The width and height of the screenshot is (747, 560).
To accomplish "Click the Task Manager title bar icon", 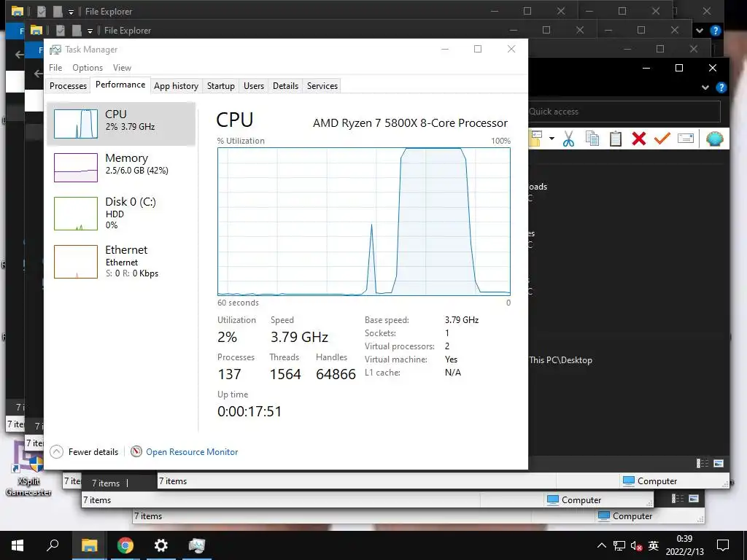I will 55,50.
